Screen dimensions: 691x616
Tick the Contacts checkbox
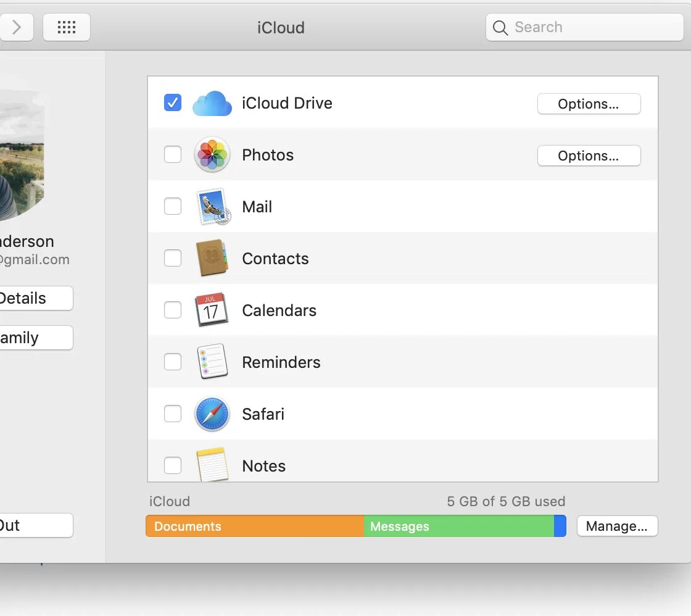click(x=173, y=258)
